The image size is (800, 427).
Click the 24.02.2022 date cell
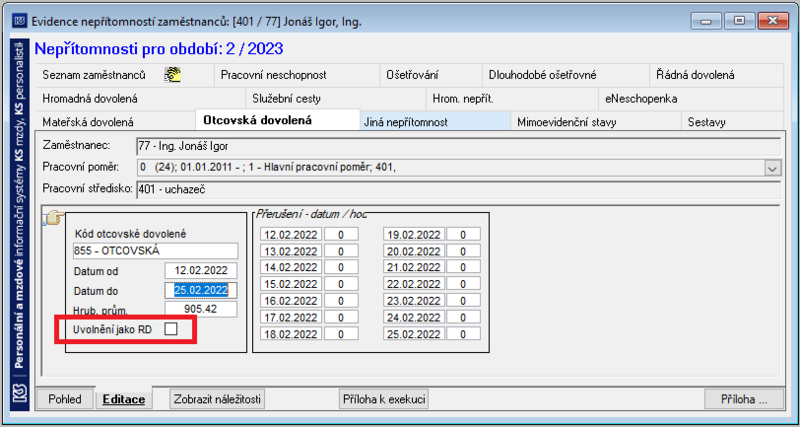coord(414,318)
